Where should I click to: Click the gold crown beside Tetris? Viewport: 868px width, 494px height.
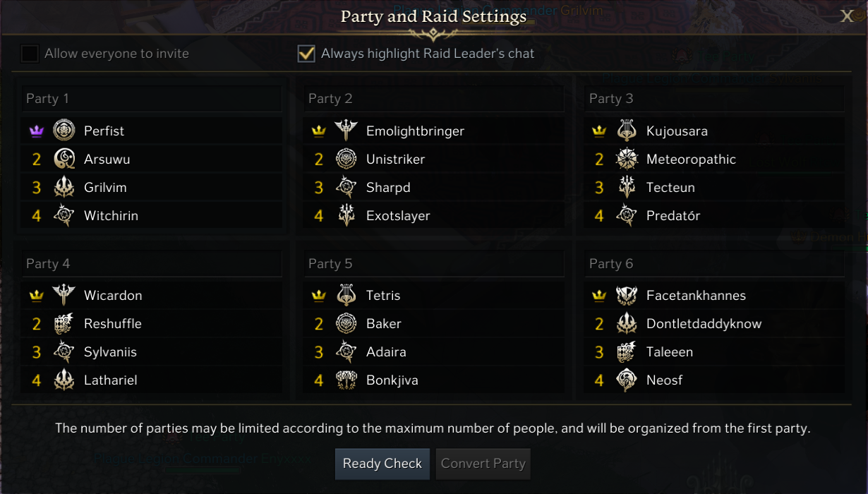(319, 295)
